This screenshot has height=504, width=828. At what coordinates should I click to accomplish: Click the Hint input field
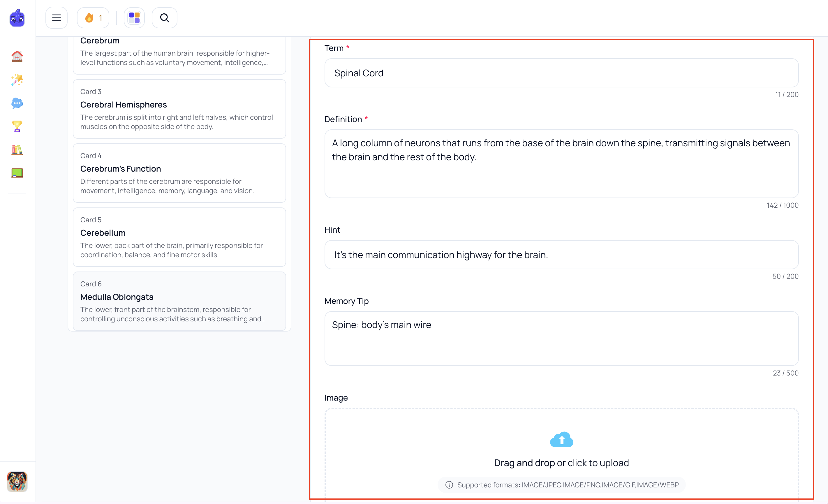561,255
